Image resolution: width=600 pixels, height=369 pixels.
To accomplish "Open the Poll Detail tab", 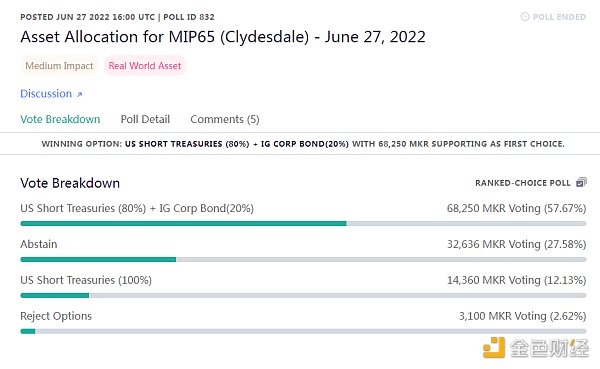I will tap(145, 119).
